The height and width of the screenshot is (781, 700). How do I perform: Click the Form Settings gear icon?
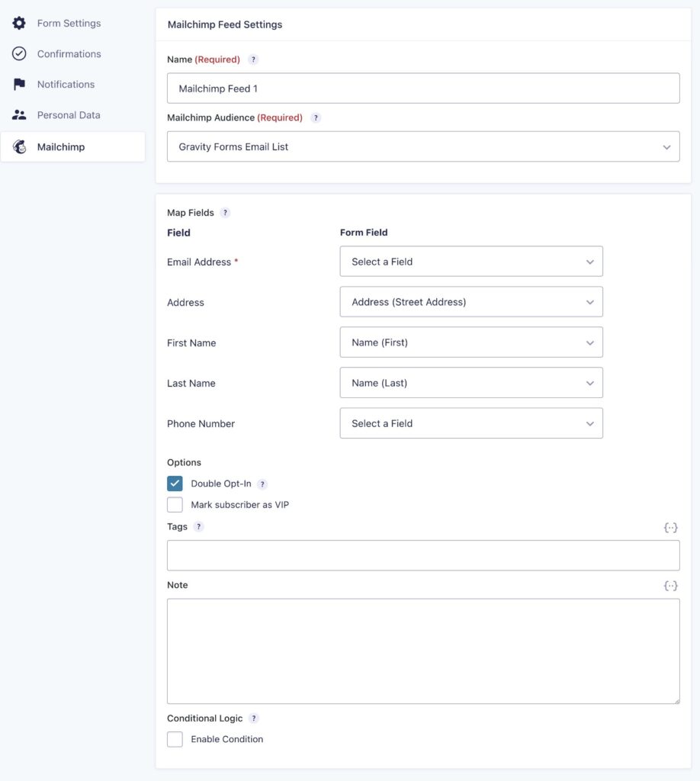[19, 23]
